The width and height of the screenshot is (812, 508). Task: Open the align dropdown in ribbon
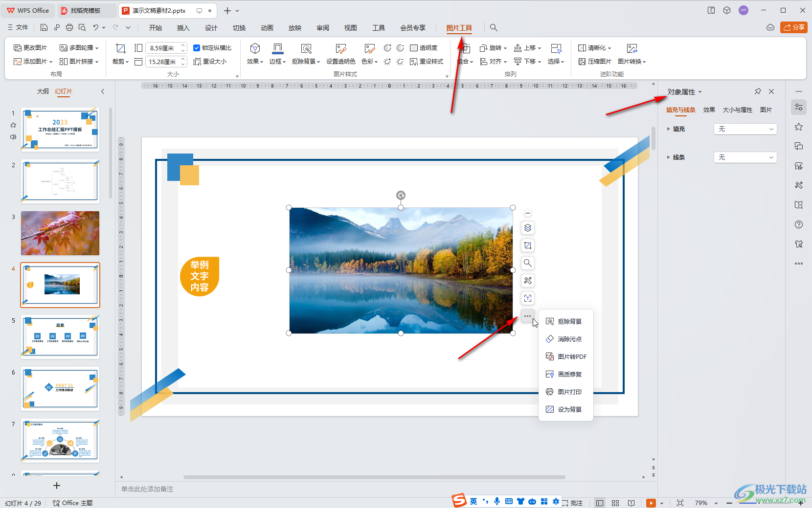493,62
